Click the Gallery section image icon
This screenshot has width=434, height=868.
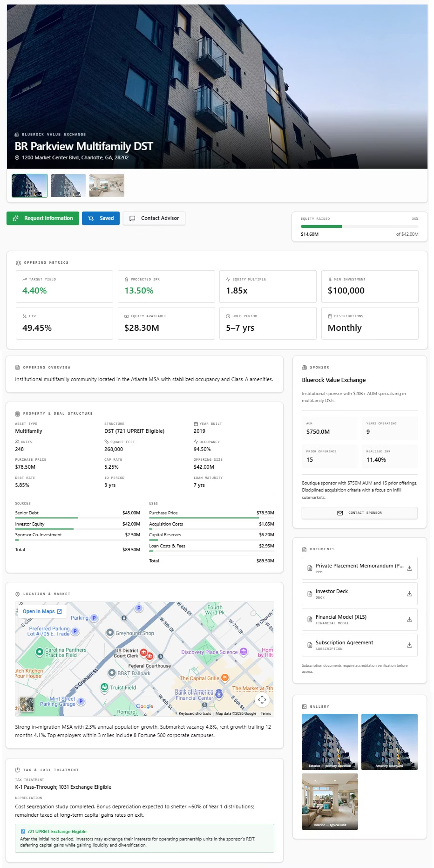305,707
